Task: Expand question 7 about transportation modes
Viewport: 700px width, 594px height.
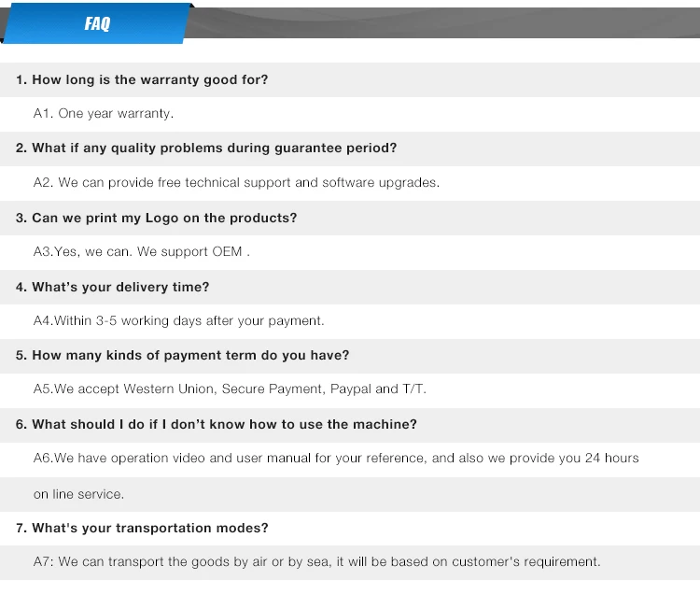Action: (142, 528)
